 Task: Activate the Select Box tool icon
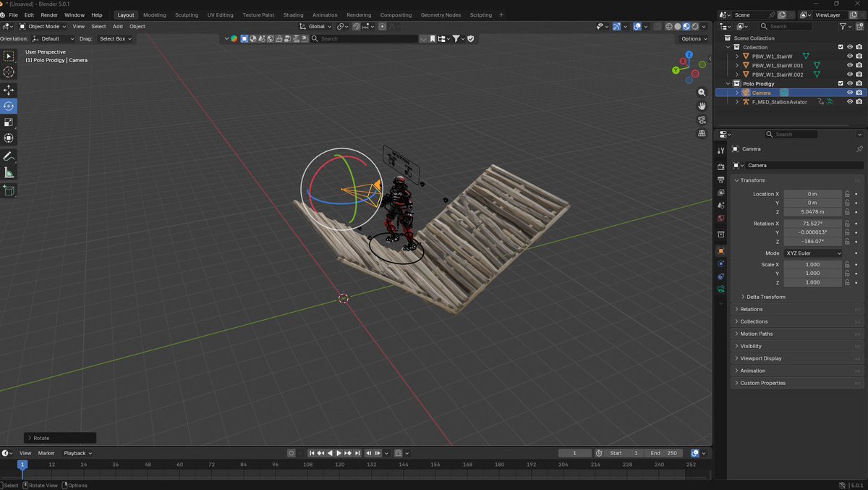9,56
